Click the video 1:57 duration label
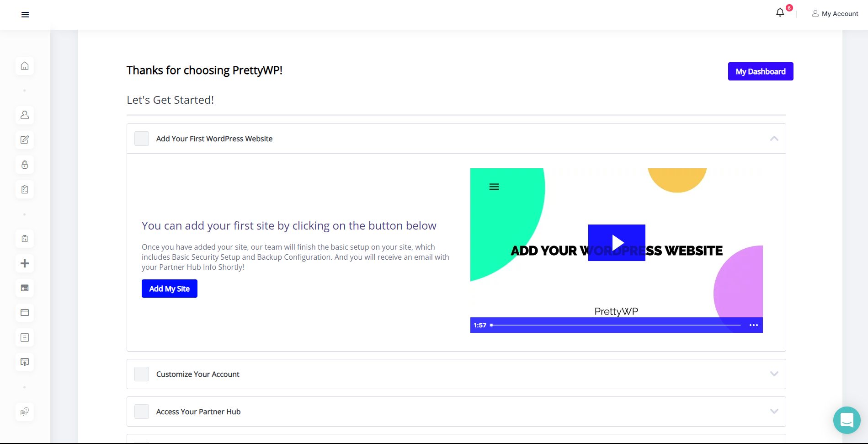Screen dimensions: 868x444 coord(480,325)
